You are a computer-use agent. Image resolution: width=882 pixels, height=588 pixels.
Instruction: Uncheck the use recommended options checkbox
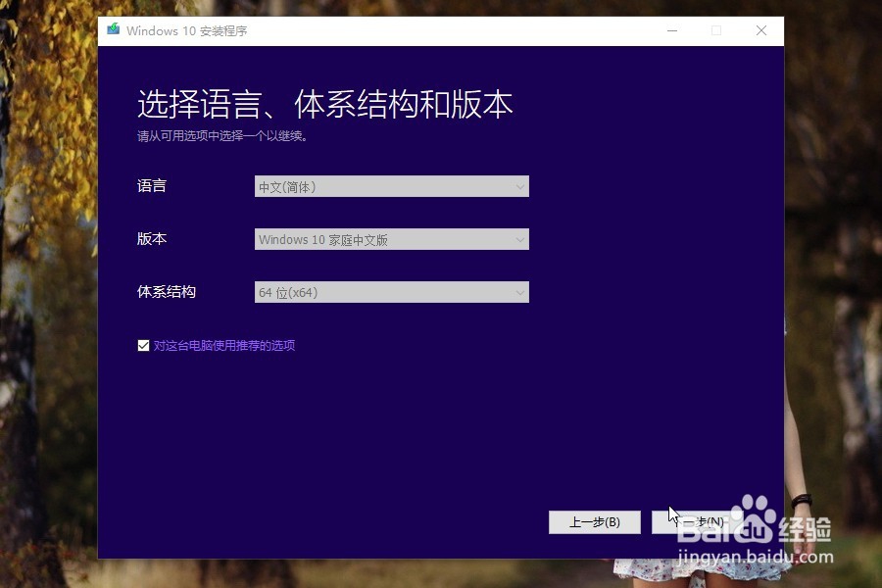(x=143, y=346)
